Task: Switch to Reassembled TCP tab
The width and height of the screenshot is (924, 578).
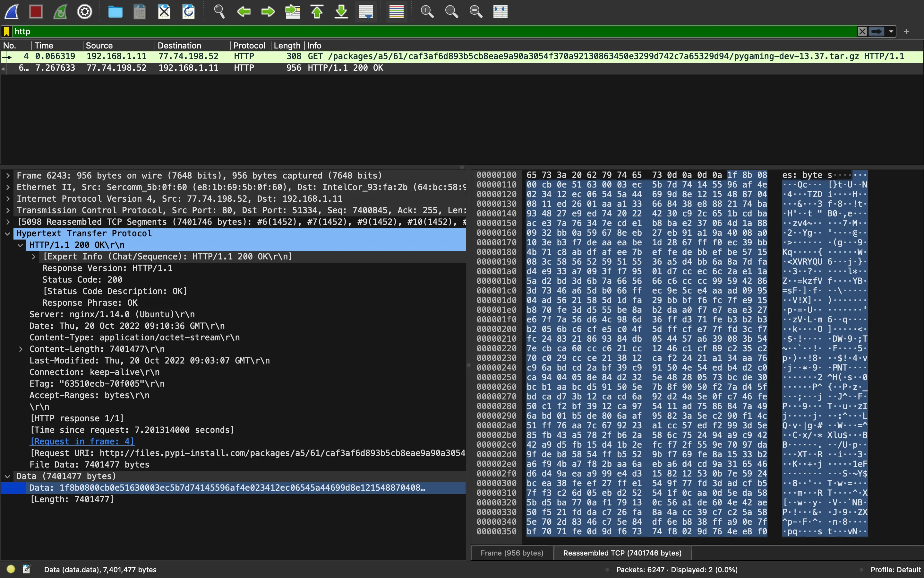Action: [622, 553]
